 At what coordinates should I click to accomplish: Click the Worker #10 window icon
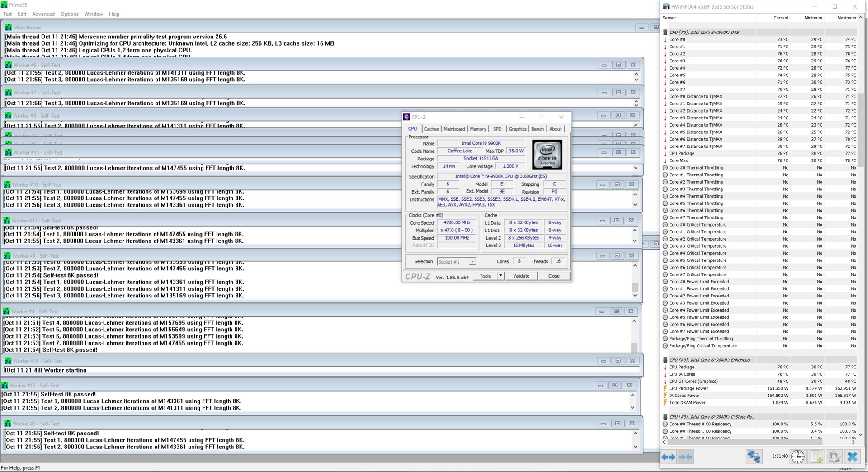point(7,184)
